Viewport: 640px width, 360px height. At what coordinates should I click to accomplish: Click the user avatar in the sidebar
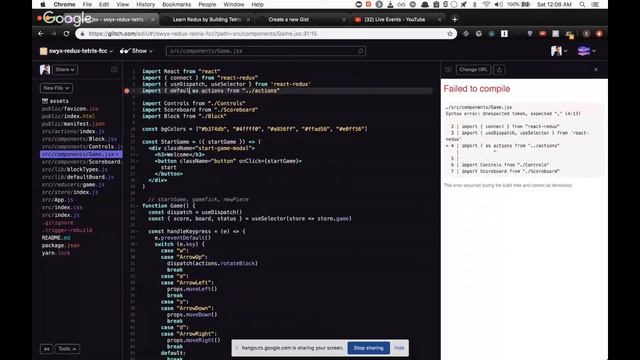(x=45, y=69)
